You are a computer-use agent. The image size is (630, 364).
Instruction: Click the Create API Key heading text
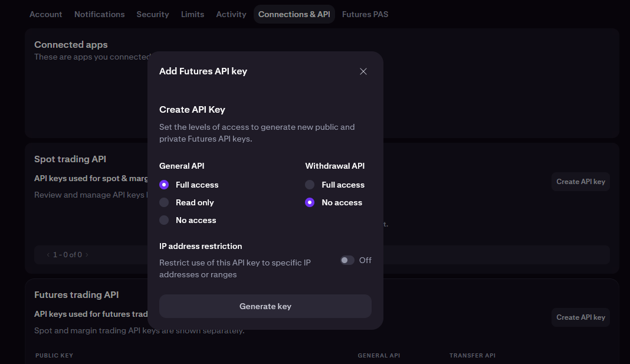(192, 110)
